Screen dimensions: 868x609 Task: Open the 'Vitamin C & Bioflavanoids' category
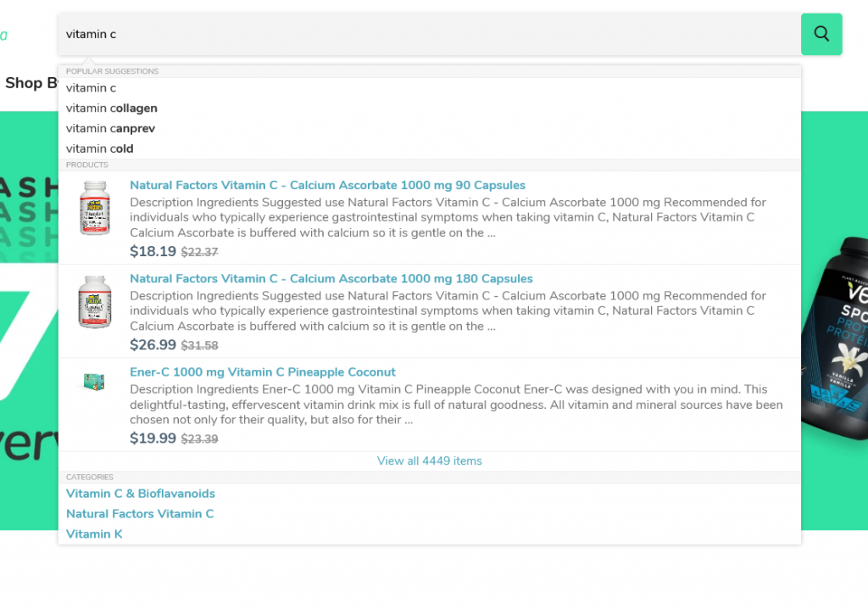pyautogui.click(x=140, y=494)
